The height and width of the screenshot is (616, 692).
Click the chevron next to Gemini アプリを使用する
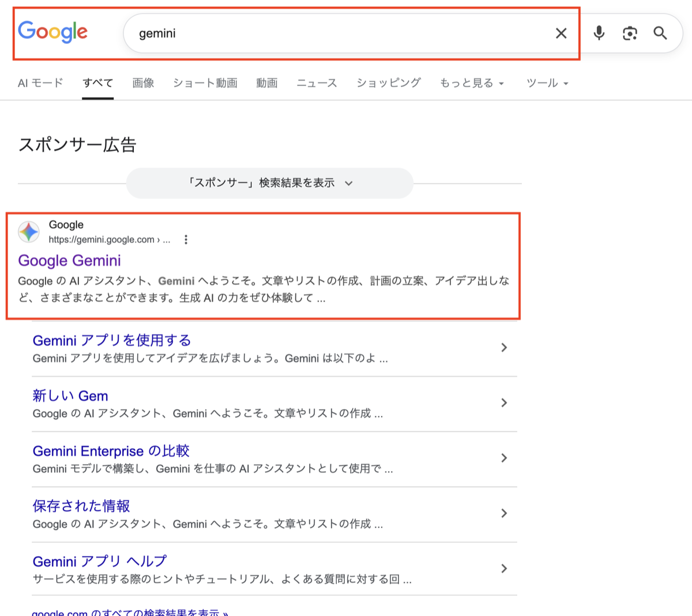click(504, 347)
